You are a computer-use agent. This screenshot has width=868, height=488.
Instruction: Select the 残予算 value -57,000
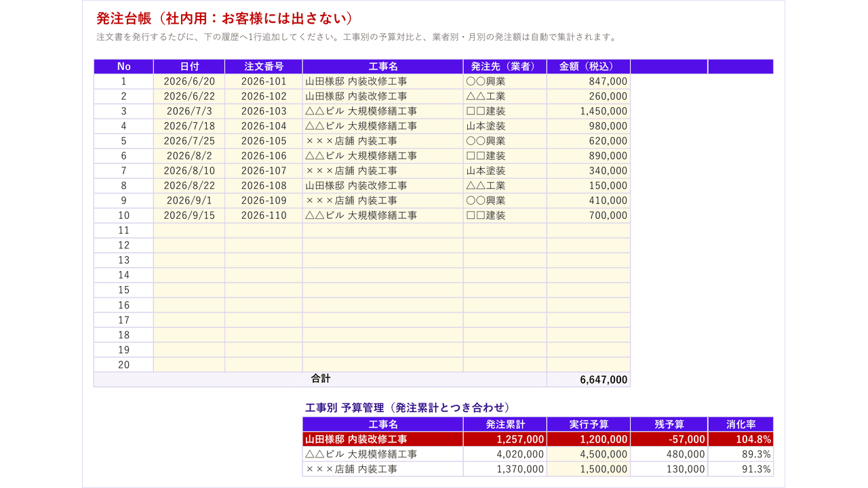click(x=669, y=439)
